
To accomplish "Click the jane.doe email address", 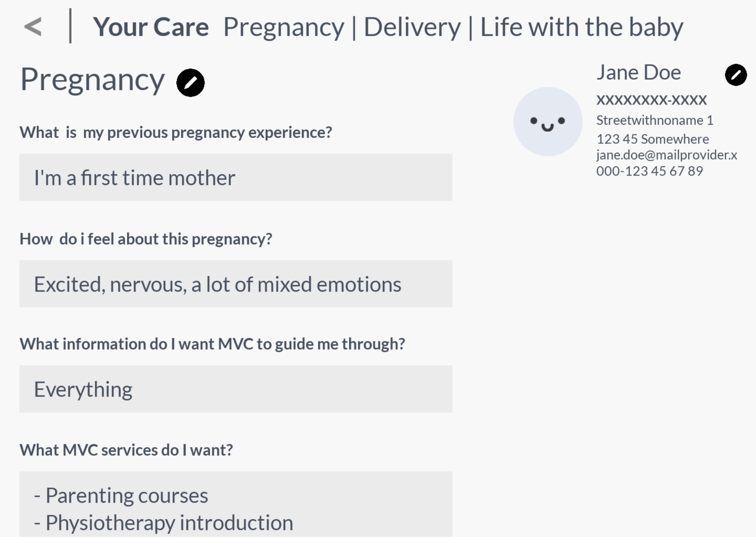I will (667, 155).
